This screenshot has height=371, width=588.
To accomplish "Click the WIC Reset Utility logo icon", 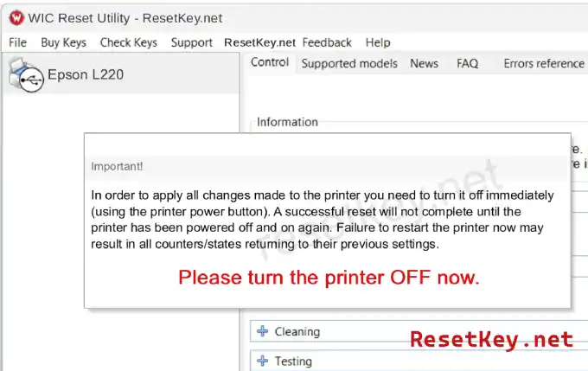I will coord(16,18).
